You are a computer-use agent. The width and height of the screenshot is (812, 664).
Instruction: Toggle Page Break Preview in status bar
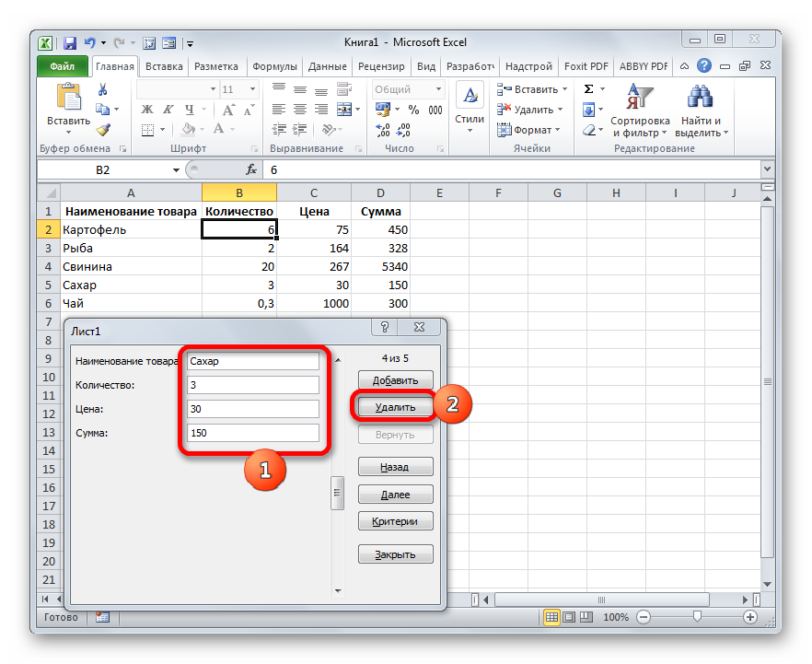click(585, 617)
